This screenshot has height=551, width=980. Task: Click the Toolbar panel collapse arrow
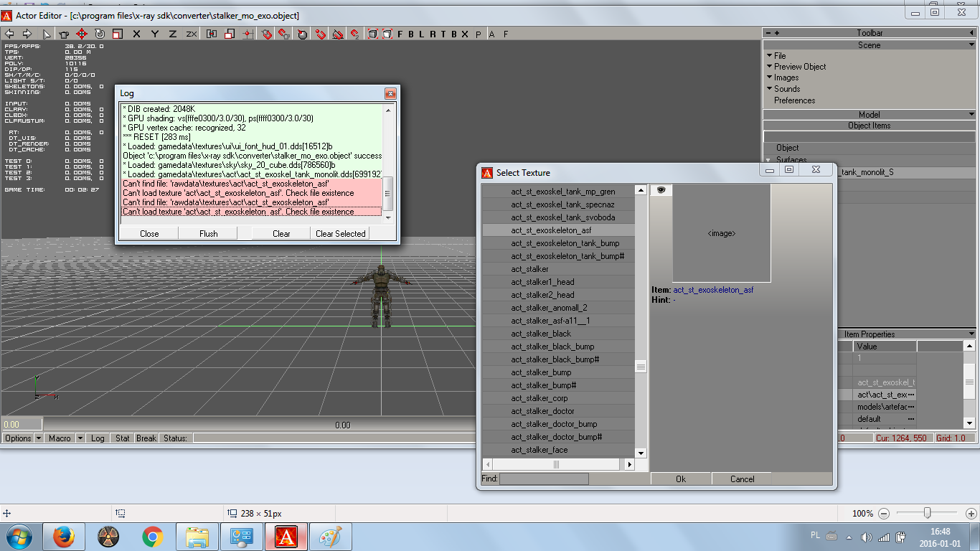(x=971, y=33)
